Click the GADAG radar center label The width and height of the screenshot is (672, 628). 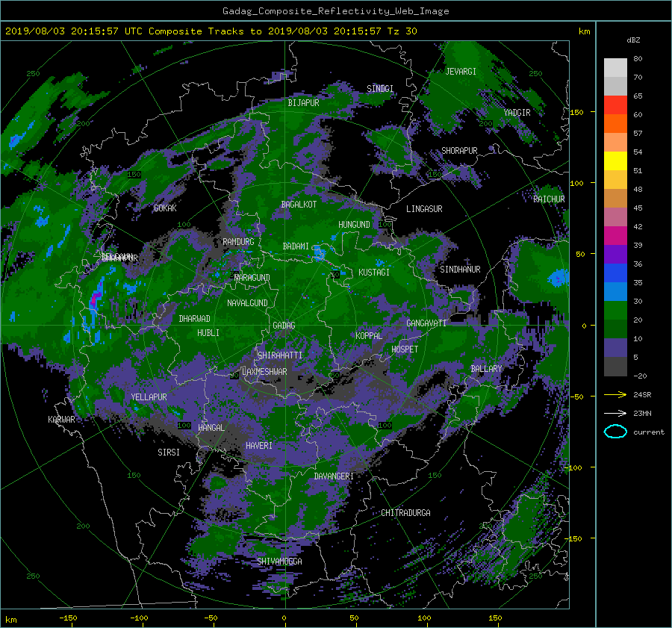click(x=284, y=326)
